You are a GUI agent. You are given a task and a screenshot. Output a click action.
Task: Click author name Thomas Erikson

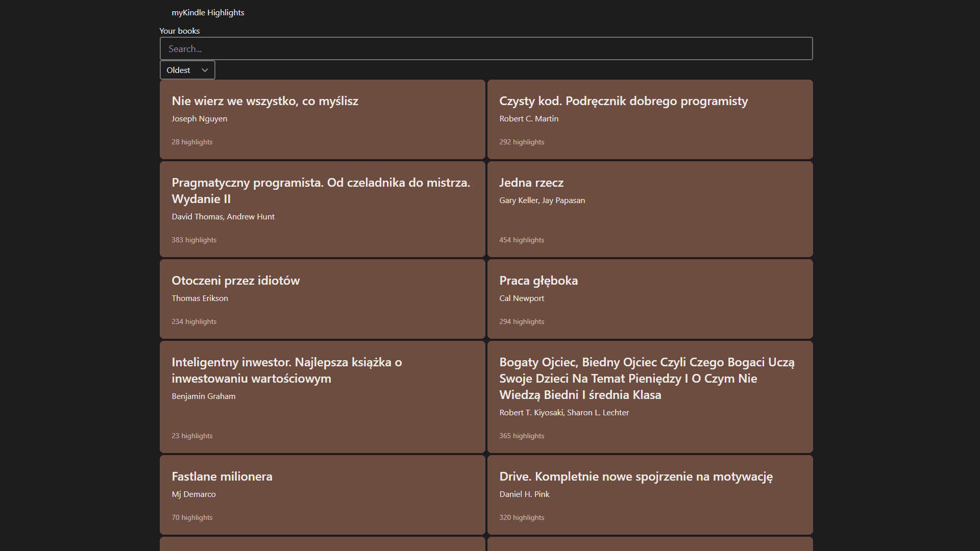(200, 298)
